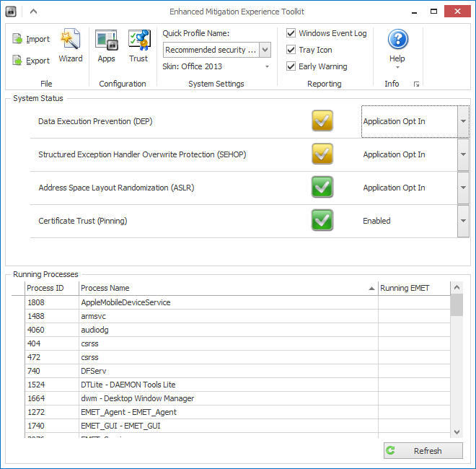Expand the ASLR setting dropdown arrow
This screenshot has width=476, height=469.
pyautogui.click(x=463, y=188)
